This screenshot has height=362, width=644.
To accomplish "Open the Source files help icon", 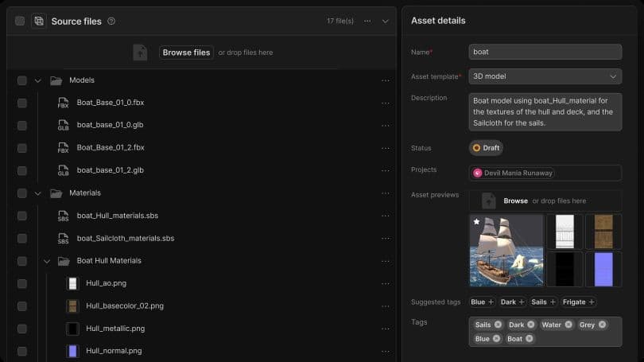I will 111,21.
